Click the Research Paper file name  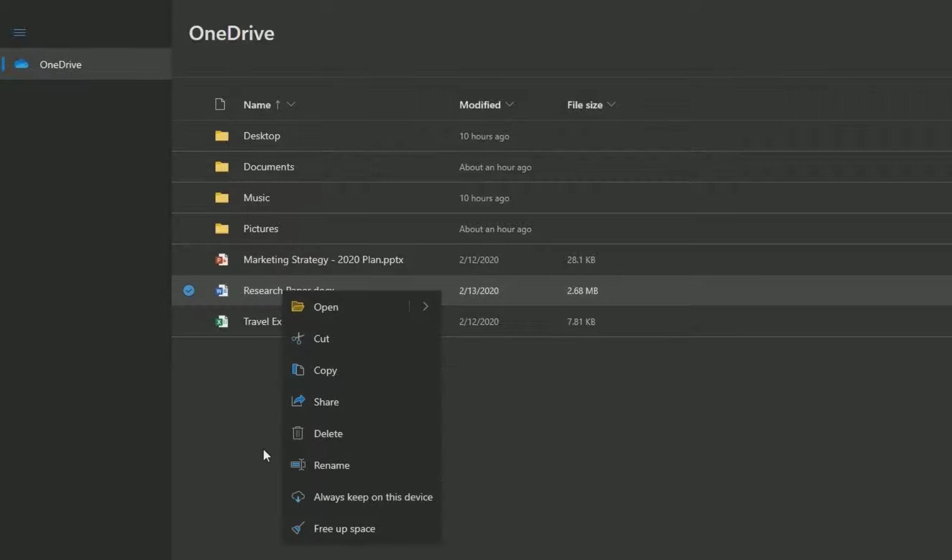tap(263, 291)
